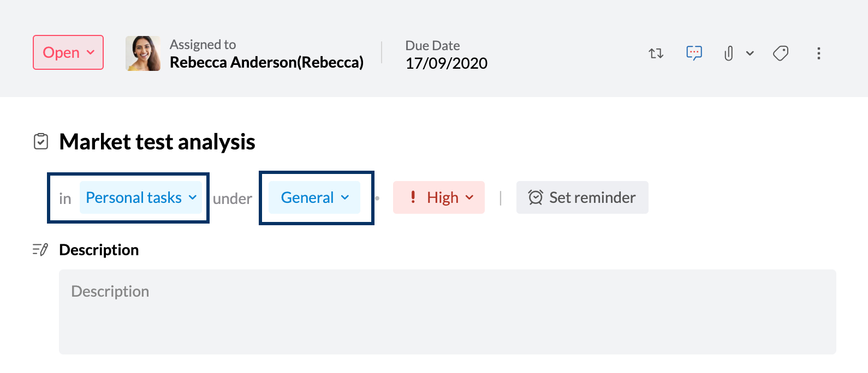Click the red exclamation priority icon
868x373 pixels.
tap(413, 197)
